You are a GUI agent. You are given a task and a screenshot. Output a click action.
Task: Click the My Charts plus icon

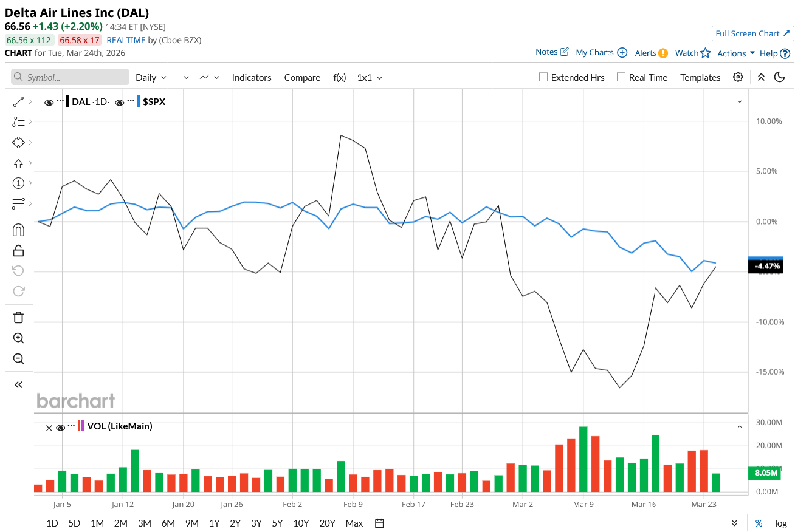(622, 53)
